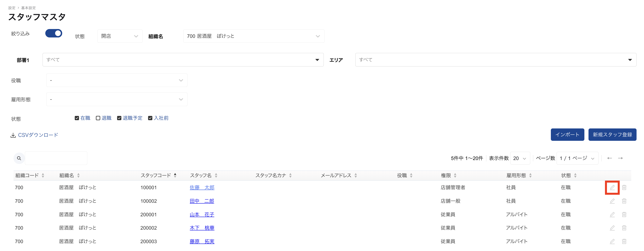Click staff code 200002 cell
The image size is (644, 251).
(148, 228)
